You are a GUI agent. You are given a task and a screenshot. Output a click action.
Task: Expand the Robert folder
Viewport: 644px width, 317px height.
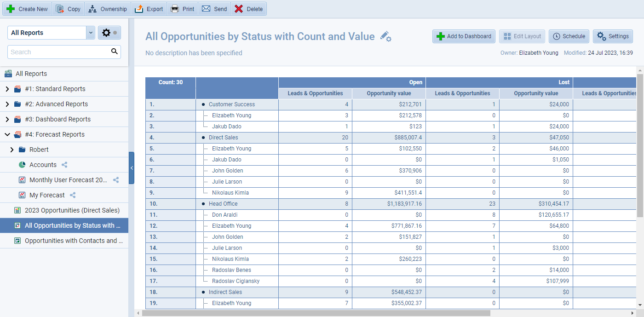click(12, 150)
